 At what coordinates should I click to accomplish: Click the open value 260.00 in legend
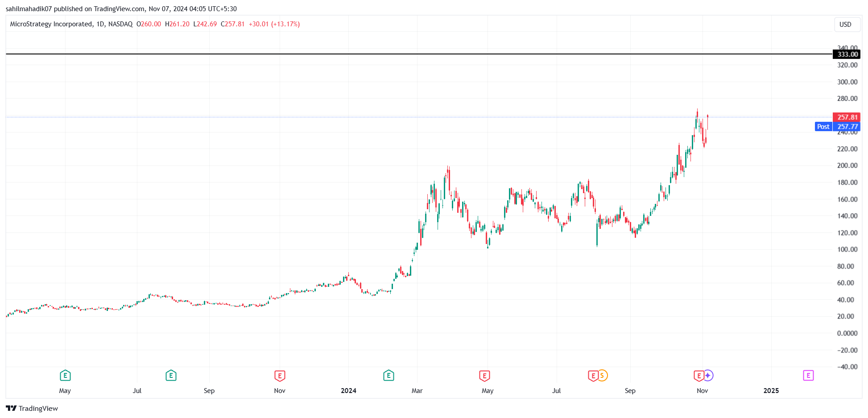(x=151, y=24)
